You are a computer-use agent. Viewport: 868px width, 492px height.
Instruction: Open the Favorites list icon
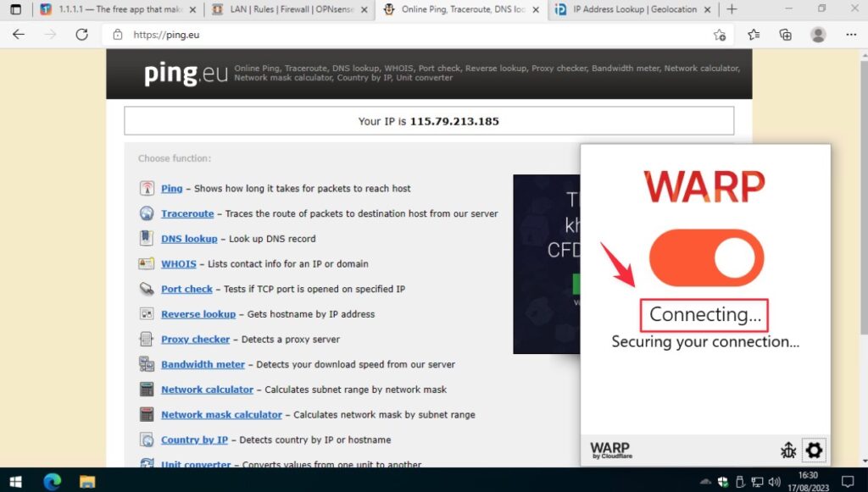[754, 35]
